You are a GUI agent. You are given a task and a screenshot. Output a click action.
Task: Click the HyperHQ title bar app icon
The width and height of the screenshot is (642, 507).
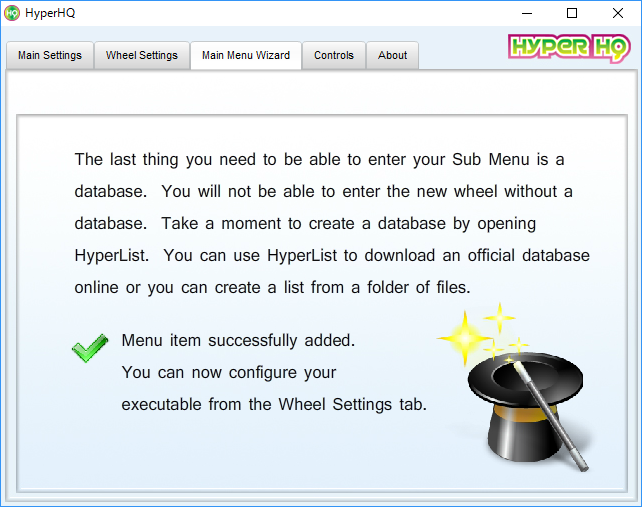12,13
